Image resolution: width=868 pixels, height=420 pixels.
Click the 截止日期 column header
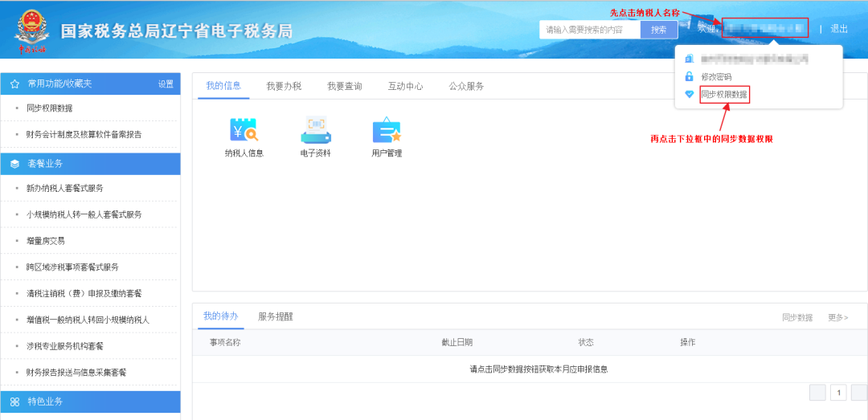point(457,343)
